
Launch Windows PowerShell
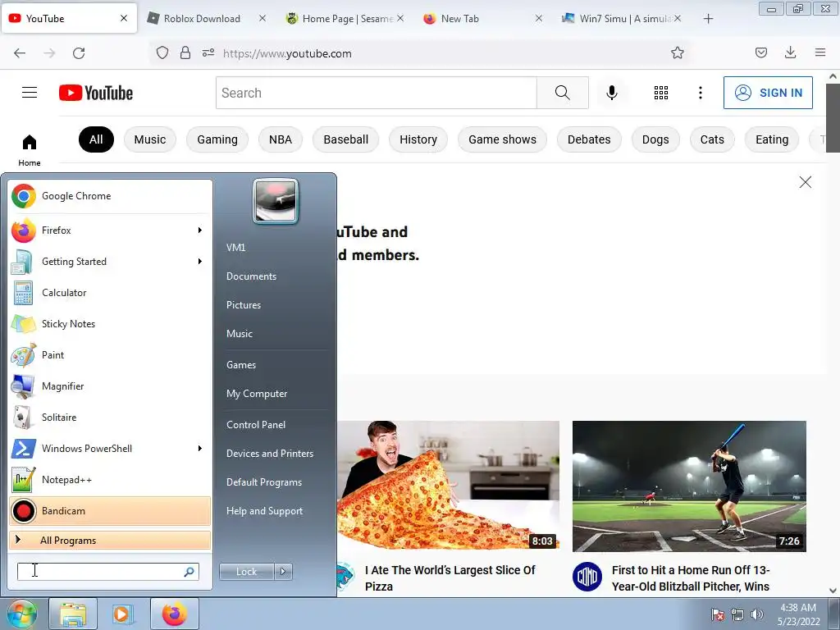click(110, 449)
